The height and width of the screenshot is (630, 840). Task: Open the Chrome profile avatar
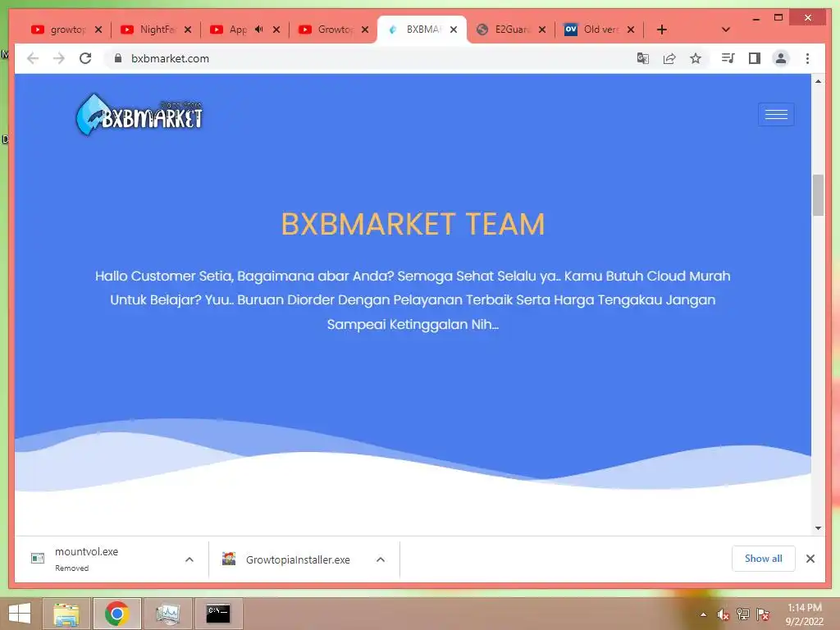click(x=781, y=58)
